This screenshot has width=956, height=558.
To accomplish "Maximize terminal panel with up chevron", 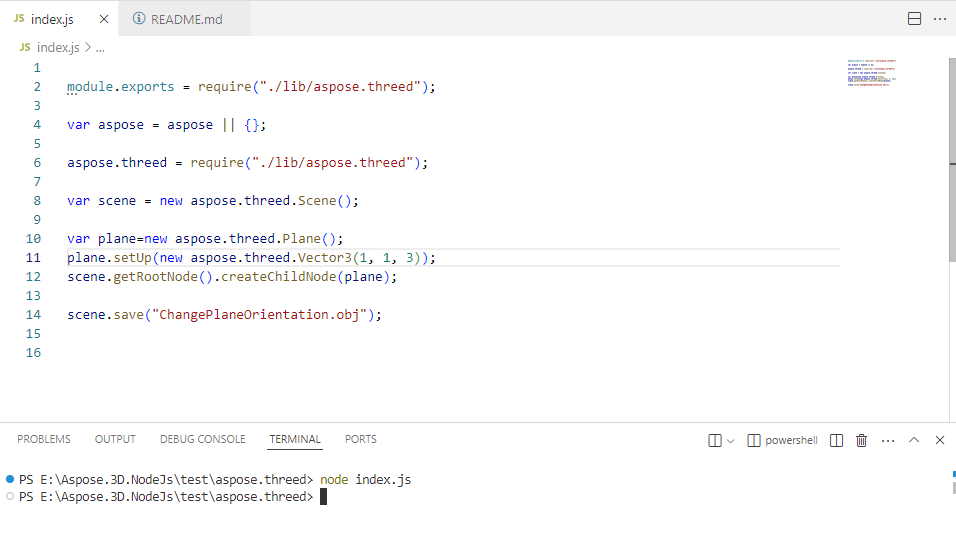I will pos(914,440).
